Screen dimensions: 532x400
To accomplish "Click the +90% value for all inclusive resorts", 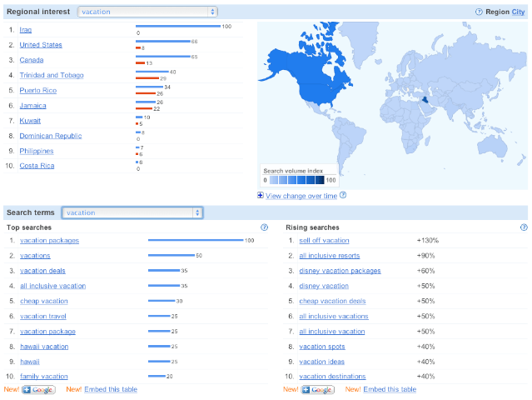I will (x=425, y=256).
